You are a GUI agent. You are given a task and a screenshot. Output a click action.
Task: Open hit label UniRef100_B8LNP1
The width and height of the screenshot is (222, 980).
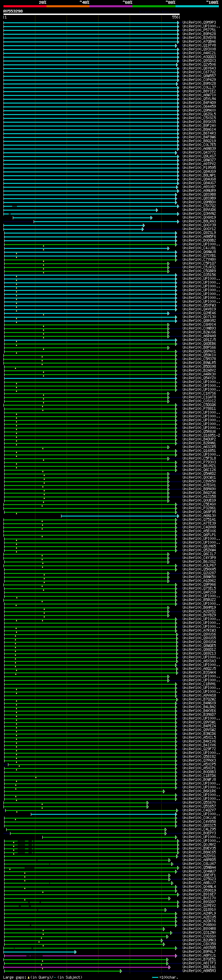click(x=199, y=175)
